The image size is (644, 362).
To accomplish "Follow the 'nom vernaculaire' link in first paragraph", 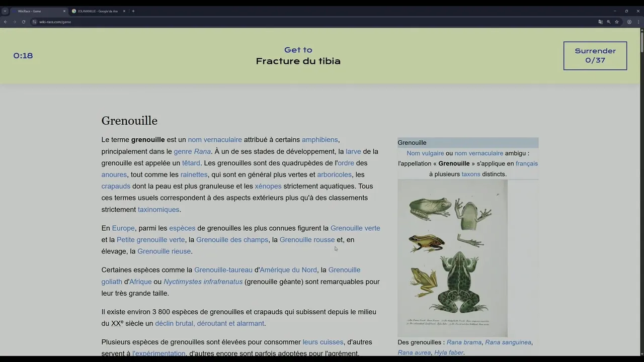I will [215, 140].
